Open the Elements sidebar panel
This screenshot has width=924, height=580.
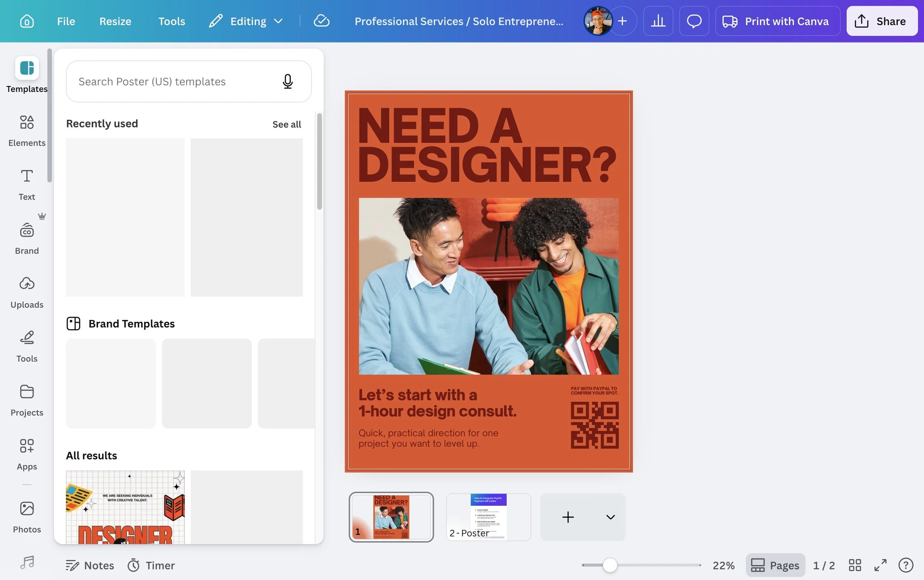pyautogui.click(x=27, y=130)
